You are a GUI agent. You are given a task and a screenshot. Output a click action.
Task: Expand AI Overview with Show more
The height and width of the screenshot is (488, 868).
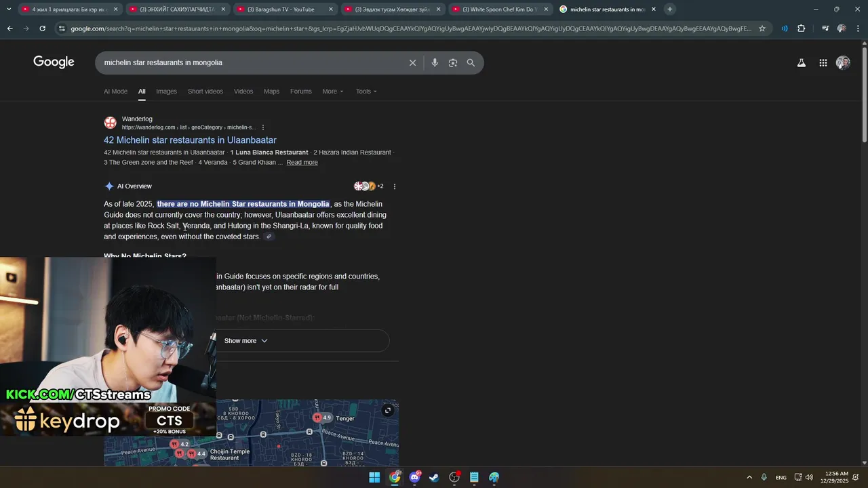245,341
